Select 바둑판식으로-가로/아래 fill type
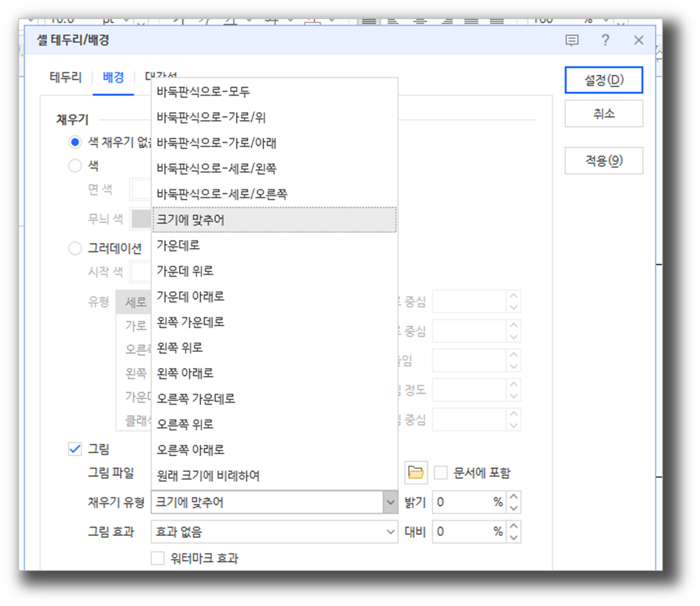Image resolution: width=700 pixels, height=606 pixels. [x=274, y=143]
